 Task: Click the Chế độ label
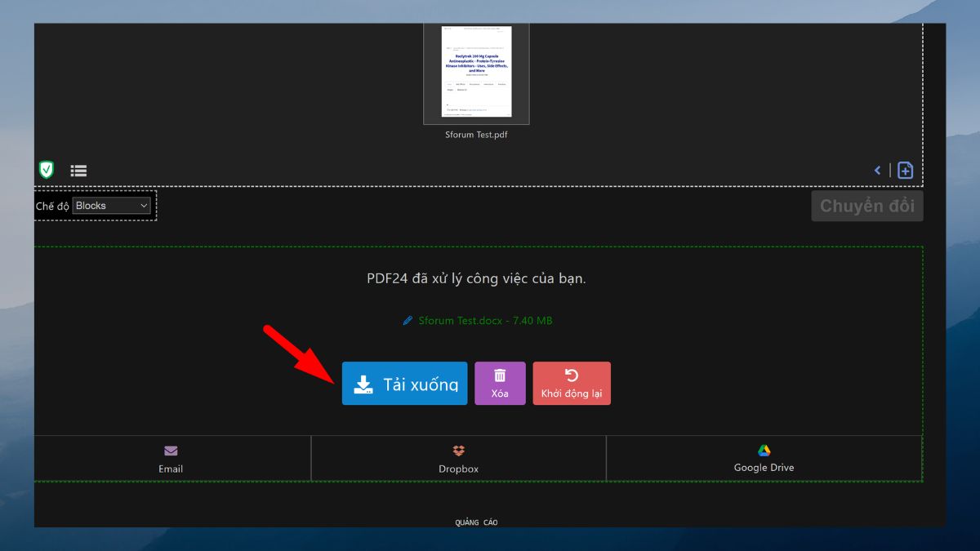tap(52, 207)
